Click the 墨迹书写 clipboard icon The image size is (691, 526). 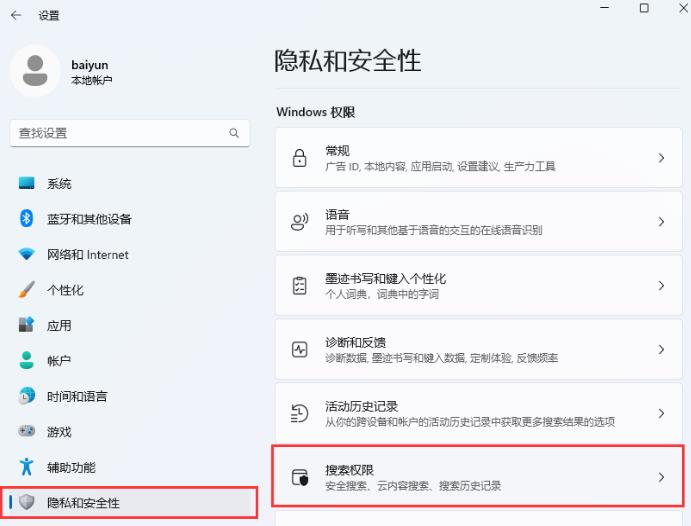coord(300,285)
